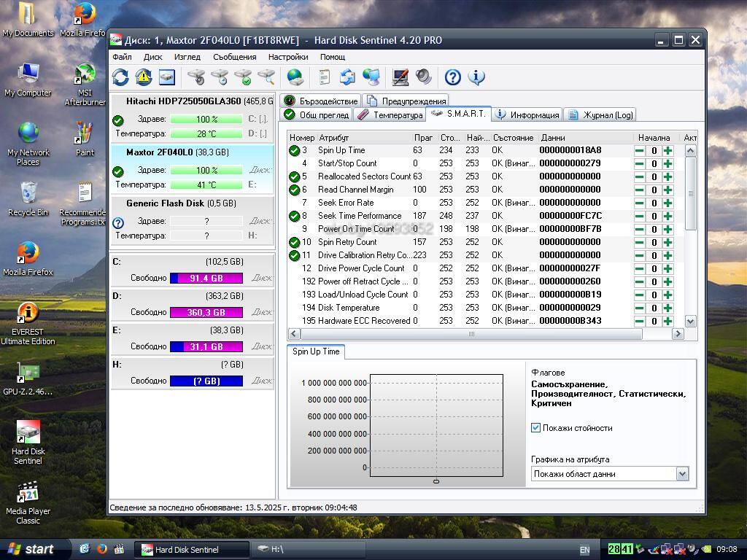Screen dimensions: 747x560
Task: Click the C: free space 91,4 GB bar
Action: pyautogui.click(x=206, y=278)
